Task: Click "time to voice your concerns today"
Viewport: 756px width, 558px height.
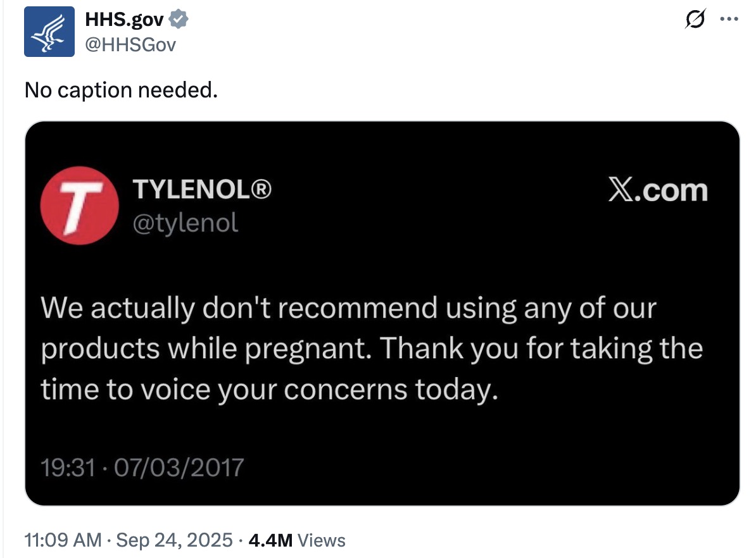Action: click(x=266, y=390)
